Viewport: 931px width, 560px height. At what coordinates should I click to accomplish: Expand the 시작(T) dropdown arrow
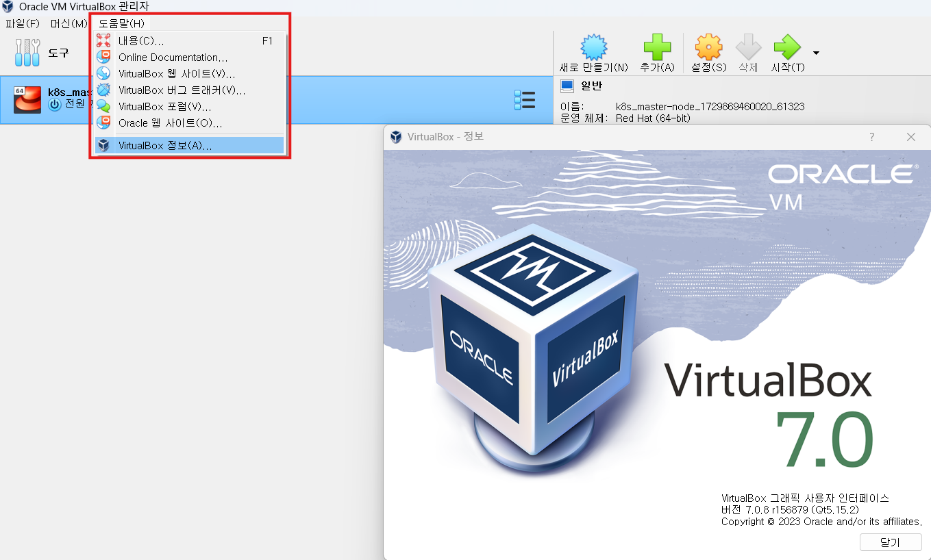[816, 53]
